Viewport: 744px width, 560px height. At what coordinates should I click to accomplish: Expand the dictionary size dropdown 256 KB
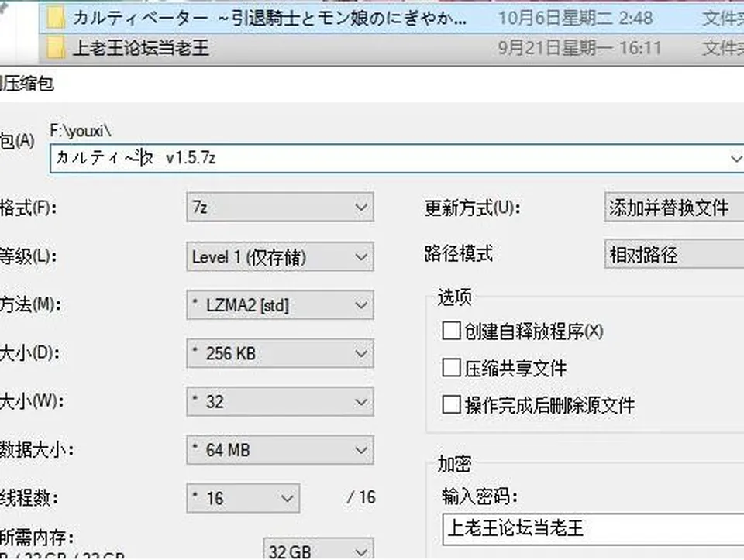point(280,353)
